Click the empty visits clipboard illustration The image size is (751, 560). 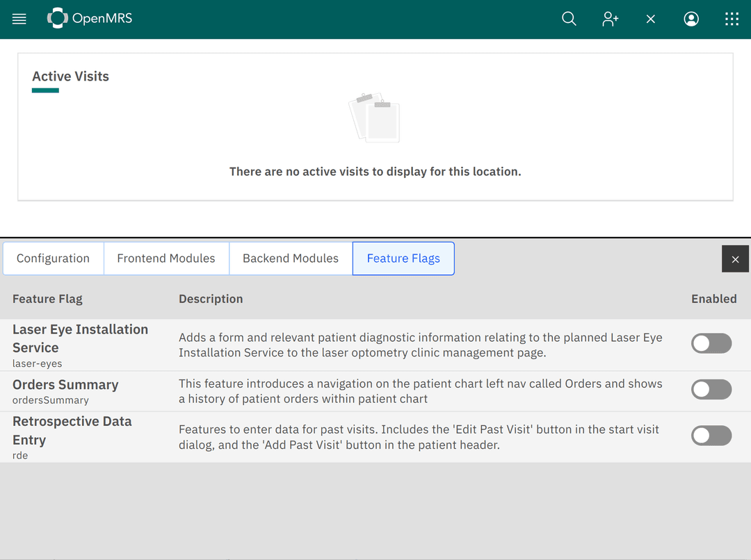375,117
